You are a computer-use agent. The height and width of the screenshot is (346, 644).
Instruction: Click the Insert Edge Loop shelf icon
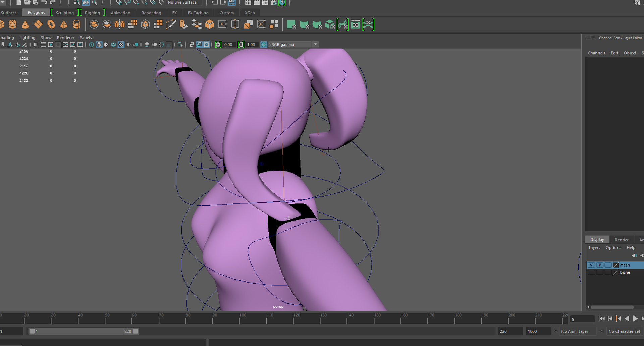(222, 24)
